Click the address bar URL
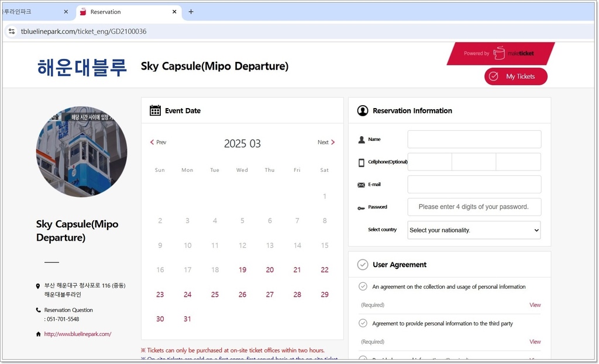The height and width of the screenshot is (364, 599). tap(84, 32)
